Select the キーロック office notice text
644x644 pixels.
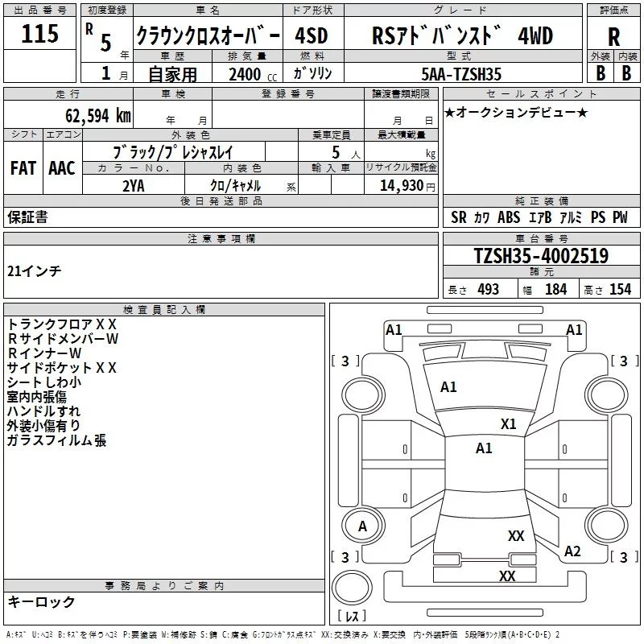click(41, 601)
